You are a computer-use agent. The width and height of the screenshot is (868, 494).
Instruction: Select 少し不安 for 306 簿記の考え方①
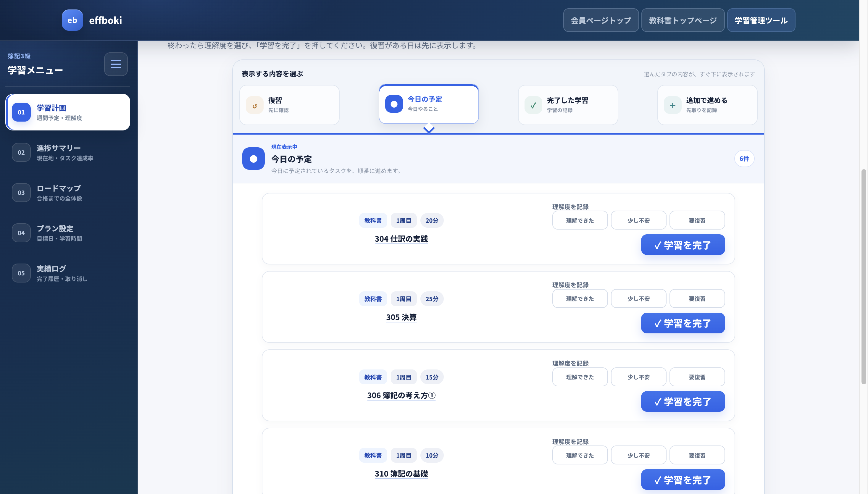(638, 377)
